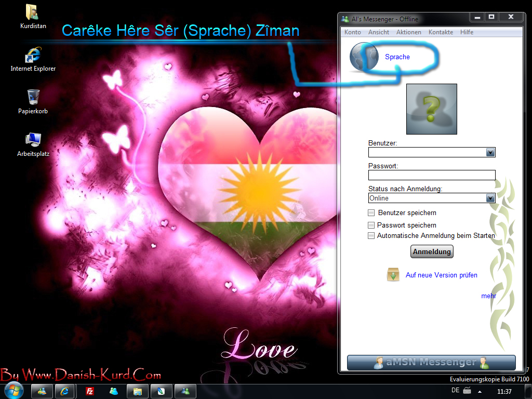Viewport: 532px width, 399px height.
Task: Enable the Benutzer speichern checkbox
Action: [x=371, y=212]
